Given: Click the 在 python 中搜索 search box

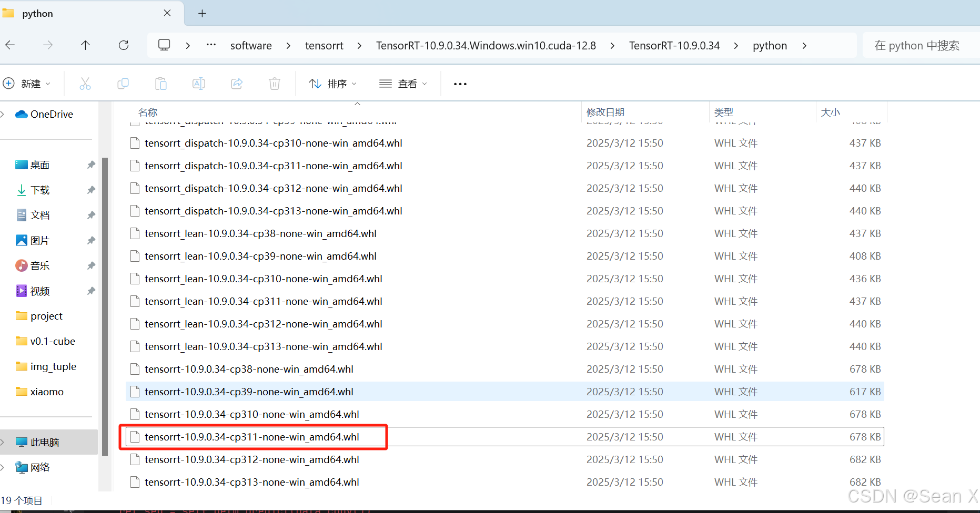Looking at the screenshot, I should (921, 46).
